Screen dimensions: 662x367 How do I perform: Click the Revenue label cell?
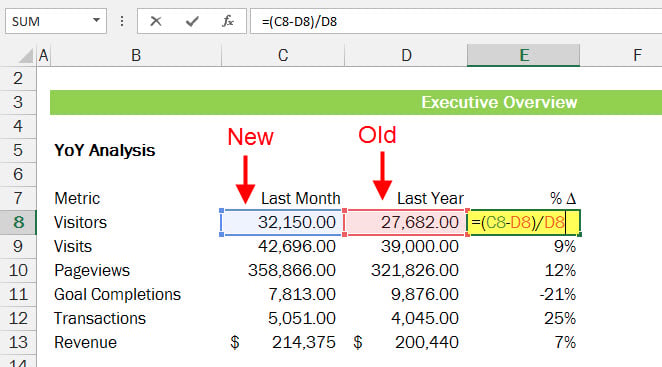[136, 343]
